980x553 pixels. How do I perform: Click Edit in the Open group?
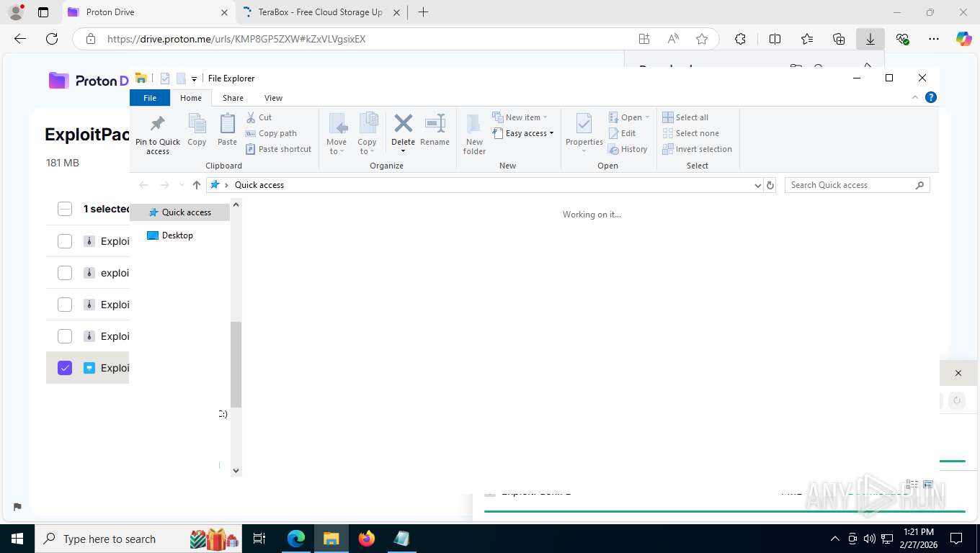pos(622,133)
